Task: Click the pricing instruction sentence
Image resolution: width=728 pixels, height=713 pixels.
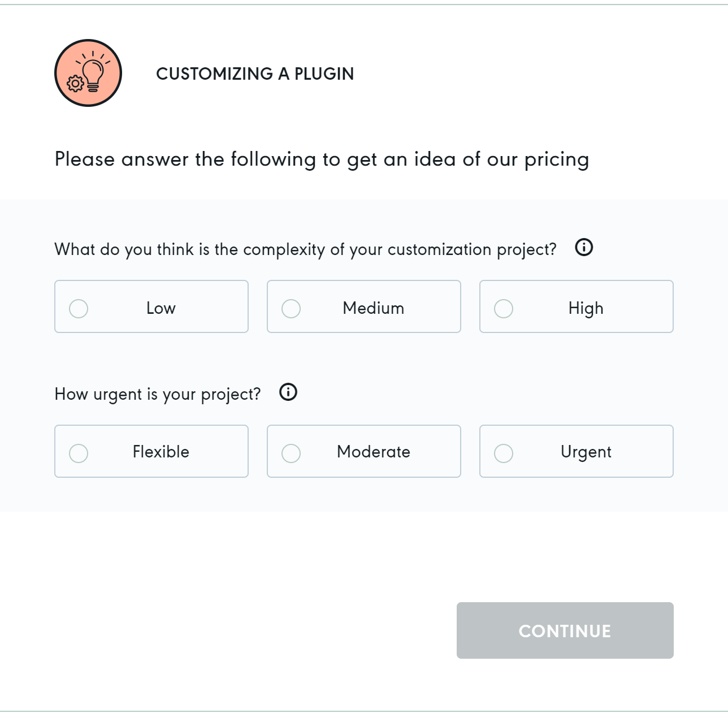Action: coord(322,159)
